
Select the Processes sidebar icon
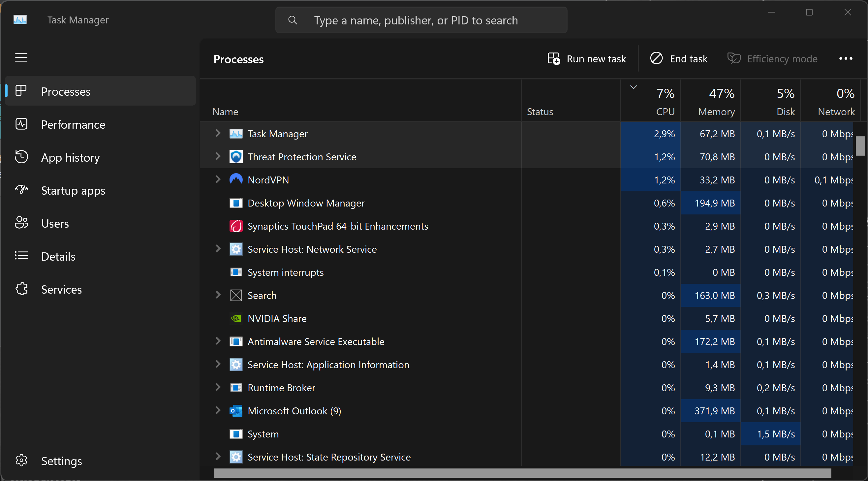[x=21, y=90]
